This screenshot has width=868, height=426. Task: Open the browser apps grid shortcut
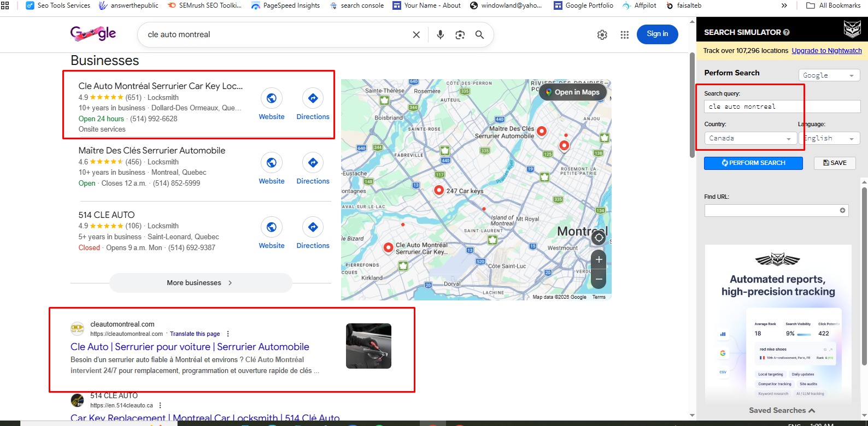point(5,5)
